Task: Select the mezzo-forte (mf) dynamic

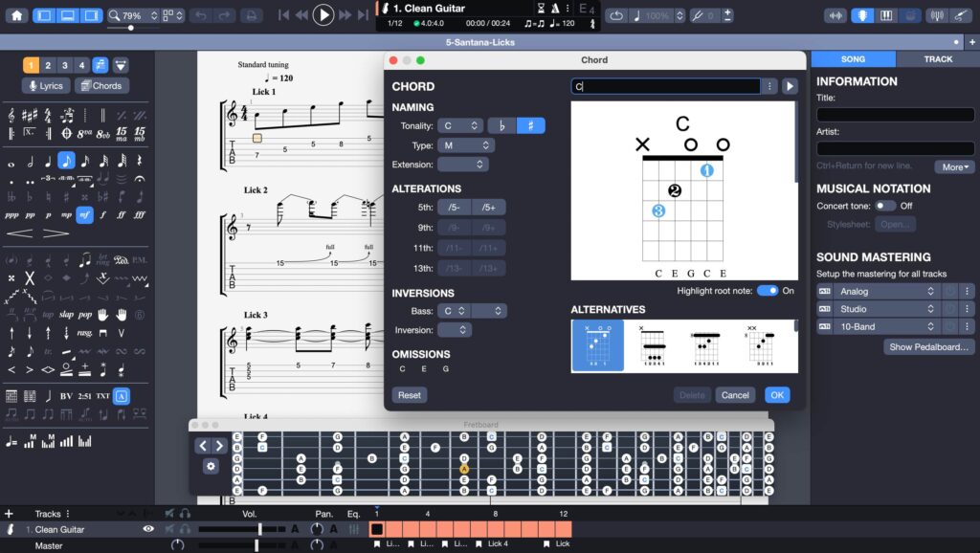Action: click(x=84, y=214)
